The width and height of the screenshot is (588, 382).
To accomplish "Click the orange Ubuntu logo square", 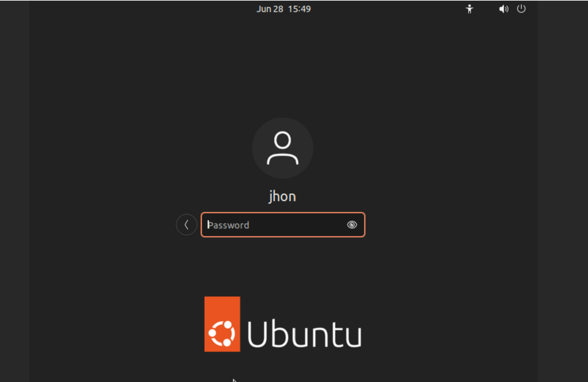I will (222, 324).
